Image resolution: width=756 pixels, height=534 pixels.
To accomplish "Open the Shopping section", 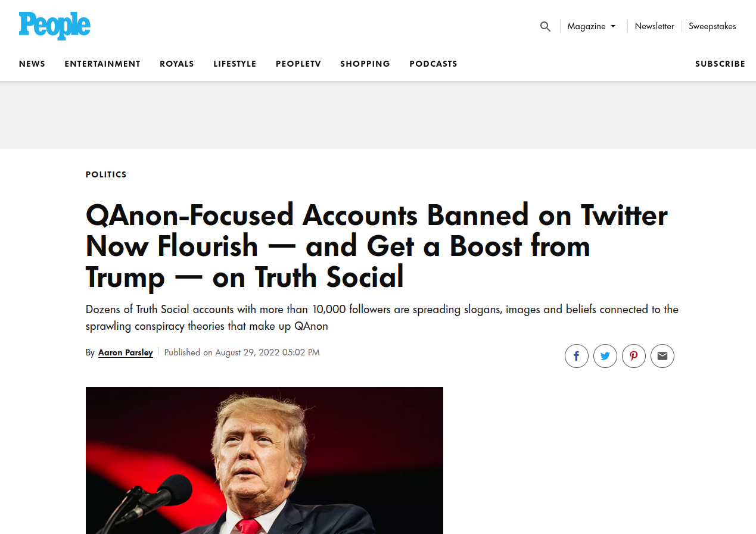I will coord(365,64).
